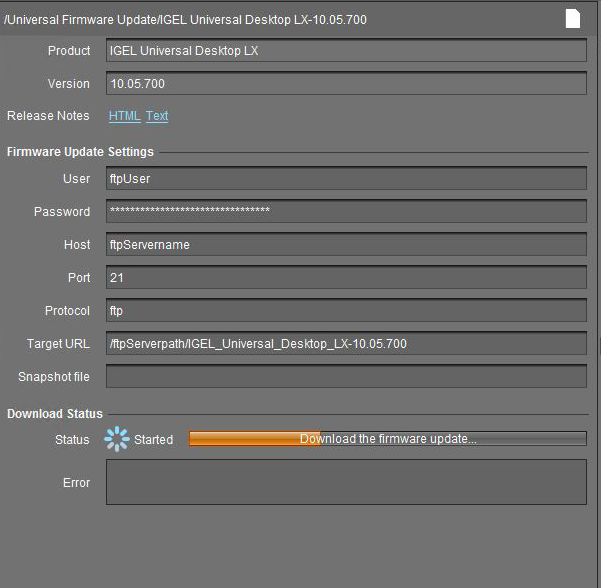Select the Host field with ftpServername
The height and width of the screenshot is (588, 601).
pyautogui.click(x=345, y=245)
